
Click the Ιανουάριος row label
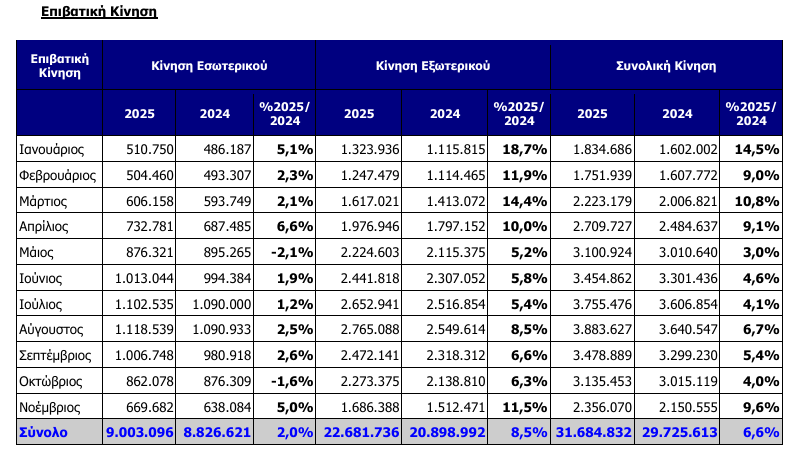click(52, 149)
